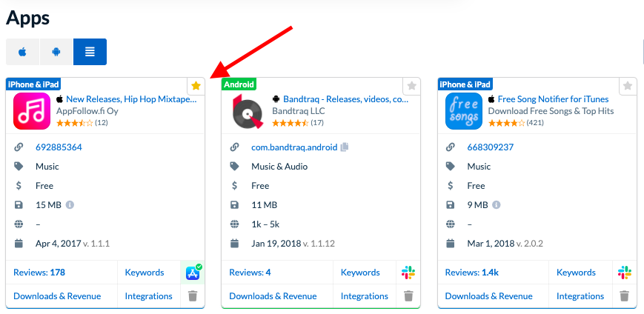Click the Android label on Bandtraq card

239,84
